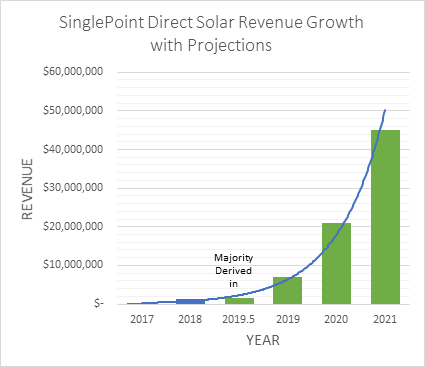Click the 2018 year label
The height and width of the screenshot is (367, 425).
tap(190, 319)
